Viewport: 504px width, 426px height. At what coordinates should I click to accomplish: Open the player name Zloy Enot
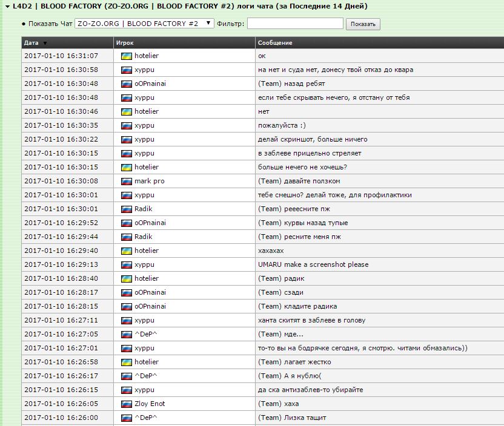click(150, 404)
